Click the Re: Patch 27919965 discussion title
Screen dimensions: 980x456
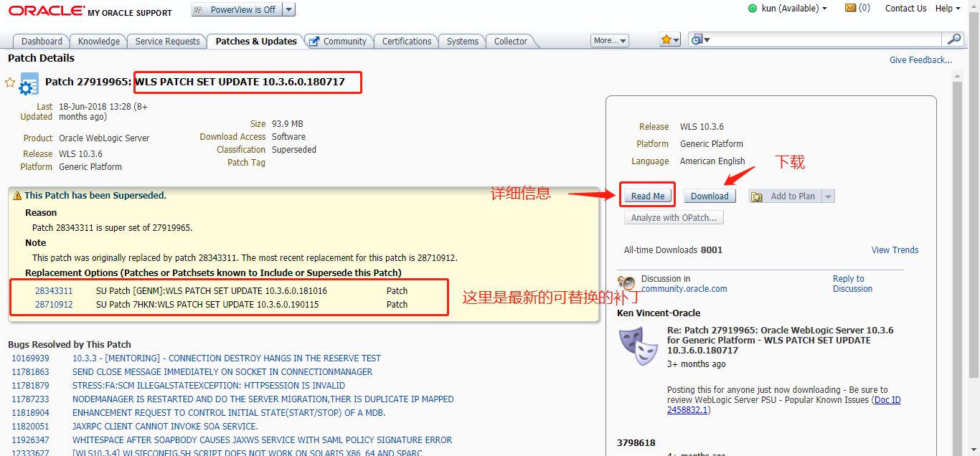tap(781, 341)
